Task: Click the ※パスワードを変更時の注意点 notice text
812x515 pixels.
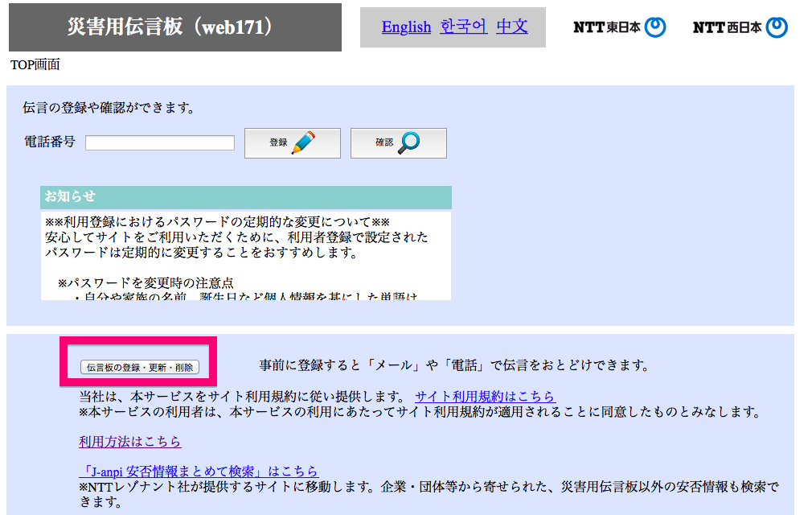Action: (146, 283)
